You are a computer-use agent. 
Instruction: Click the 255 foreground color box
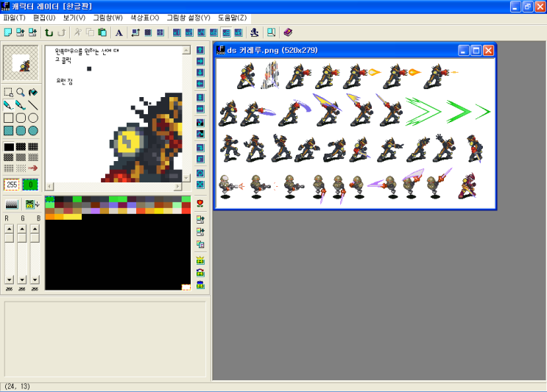point(12,185)
